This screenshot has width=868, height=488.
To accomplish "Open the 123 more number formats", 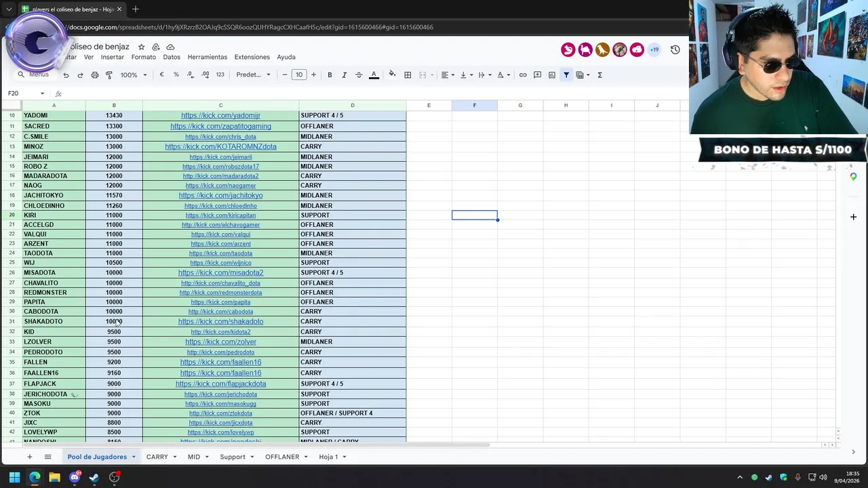I will click(x=220, y=75).
